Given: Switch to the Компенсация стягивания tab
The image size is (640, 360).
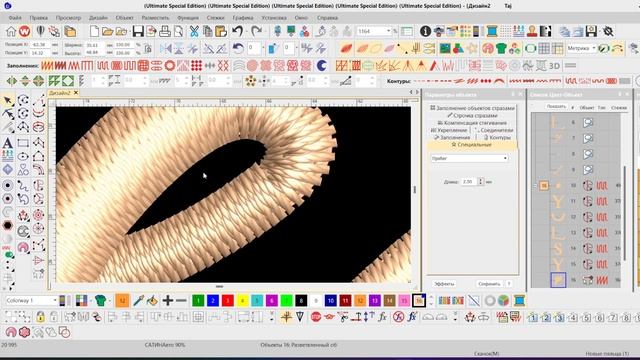Looking at the screenshot, I should point(472,123).
